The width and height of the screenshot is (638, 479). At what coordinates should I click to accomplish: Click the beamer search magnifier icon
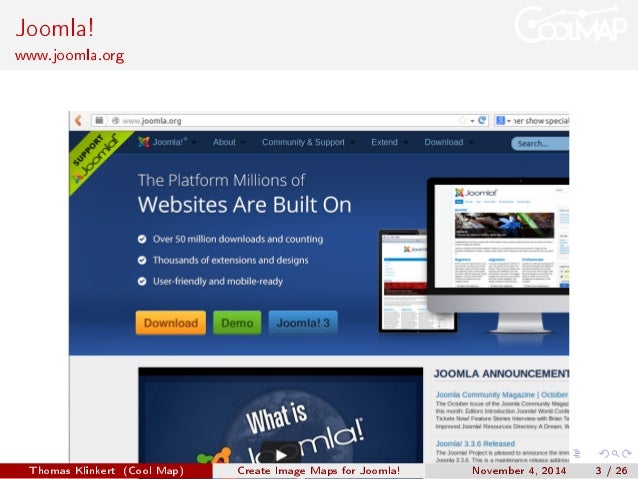pos(615,454)
